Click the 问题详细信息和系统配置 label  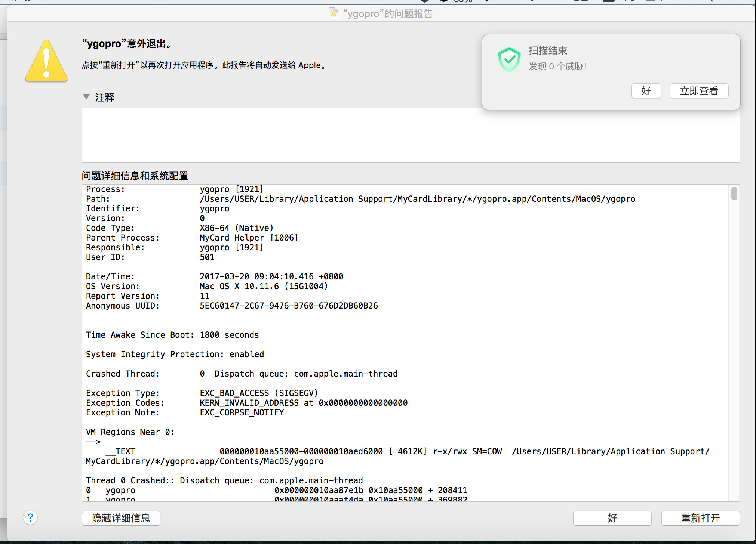[x=135, y=176]
